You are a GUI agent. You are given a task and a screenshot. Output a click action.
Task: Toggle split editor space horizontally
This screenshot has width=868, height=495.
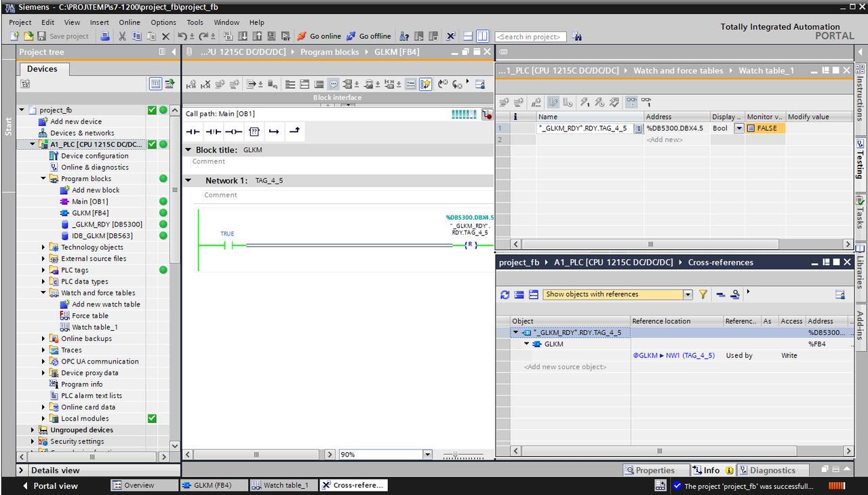coord(468,36)
